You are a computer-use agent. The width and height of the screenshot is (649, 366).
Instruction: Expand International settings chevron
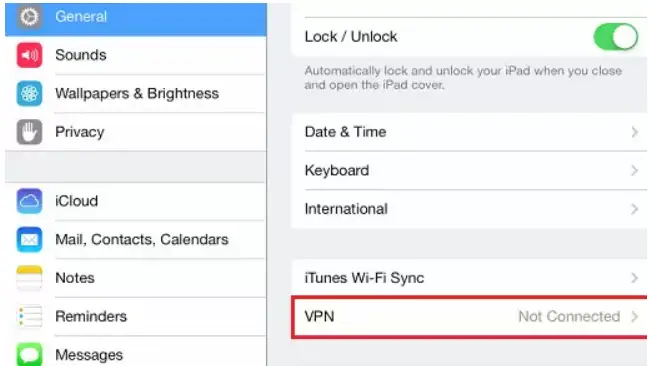pos(635,209)
